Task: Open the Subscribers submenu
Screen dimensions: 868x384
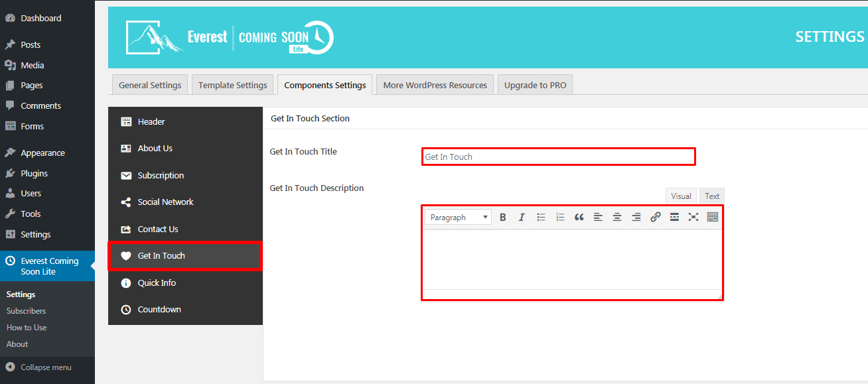Action: coord(26,310)
